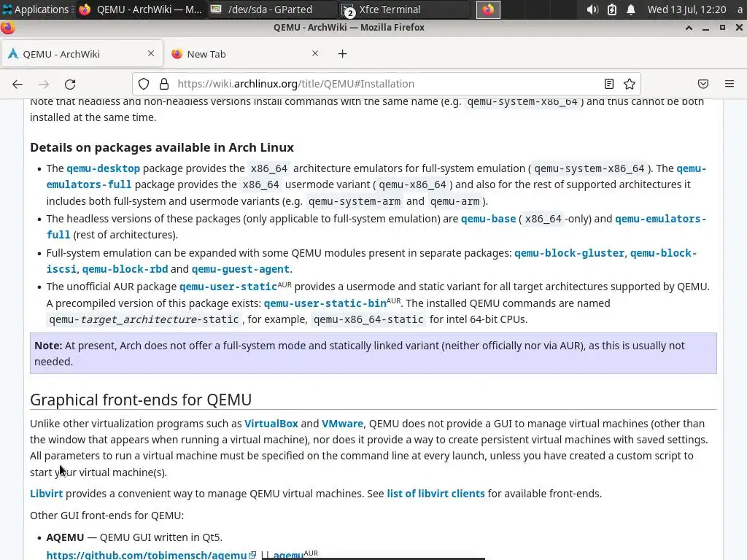Open the power manager battery icon
The width and height of the screenshot is (747, 560).
[x=612, y=9]
